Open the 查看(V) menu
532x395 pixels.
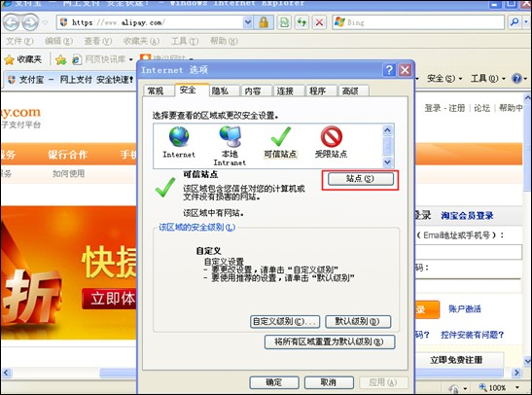97,41
